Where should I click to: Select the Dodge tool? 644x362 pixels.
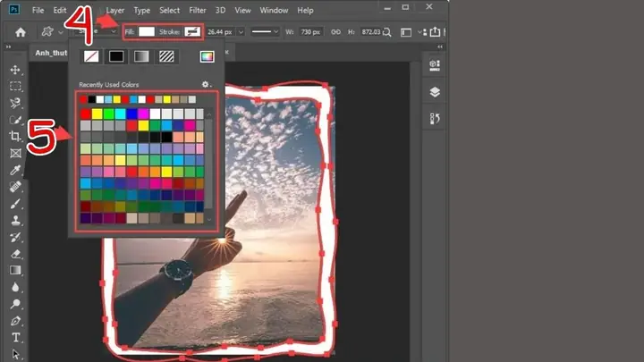[x=15, y=304]
